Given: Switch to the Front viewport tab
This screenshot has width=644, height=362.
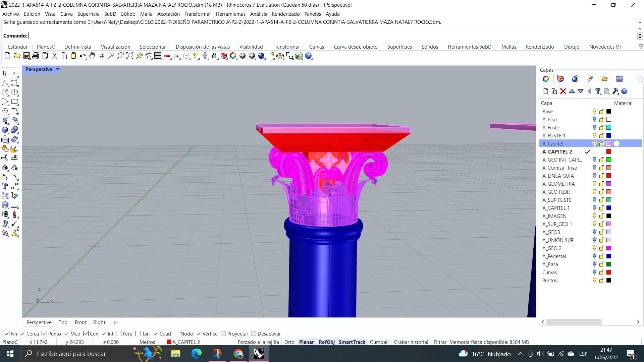Looking at the screenshot, I should point(80,322).
